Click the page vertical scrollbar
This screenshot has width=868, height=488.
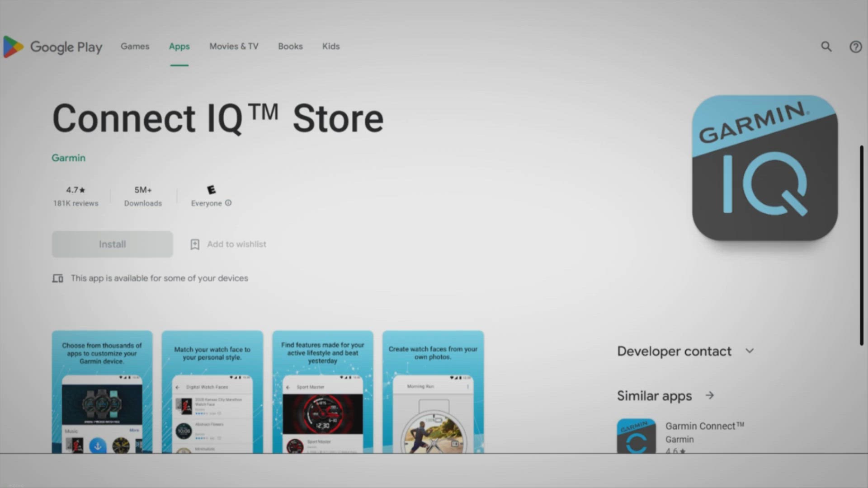tap(862, 245)
